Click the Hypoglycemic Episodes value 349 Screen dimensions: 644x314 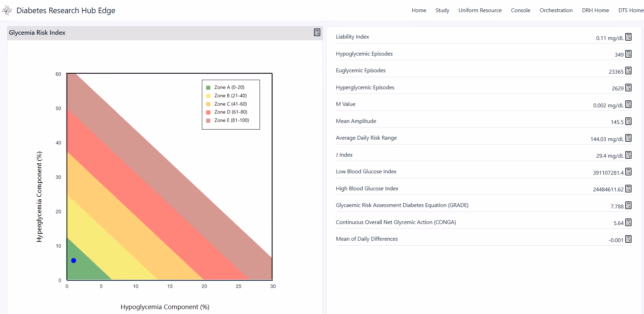(x=619, y=55)
